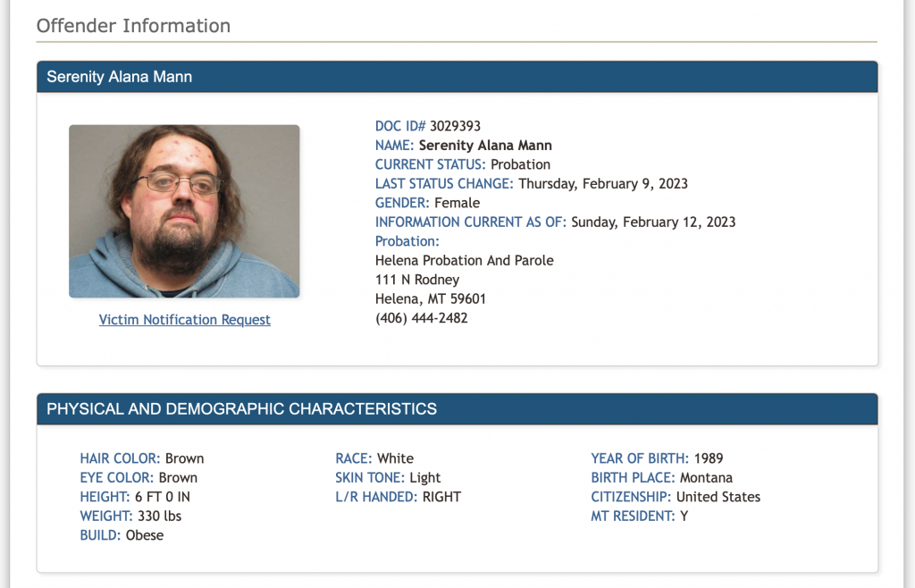Viewport: 915px width, 588px height.
Task: Select the Serenity Alana Mann header bar
Action: coord(457,77)
